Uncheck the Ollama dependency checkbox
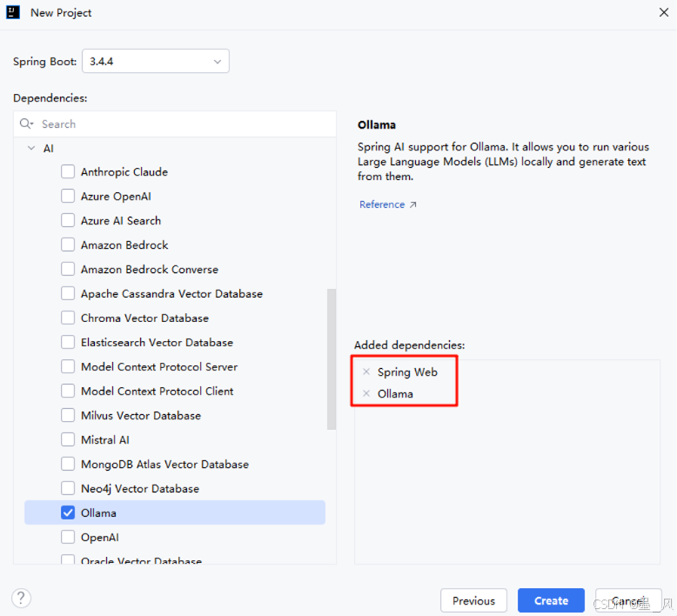The width and height of the screenshot is (677, 616). [x=68, y=512]
